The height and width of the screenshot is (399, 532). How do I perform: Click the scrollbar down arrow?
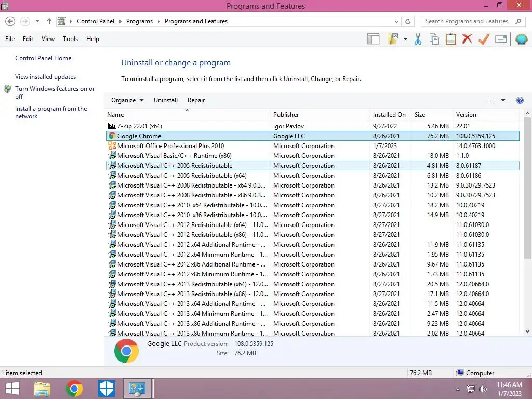tap(527, 331)
